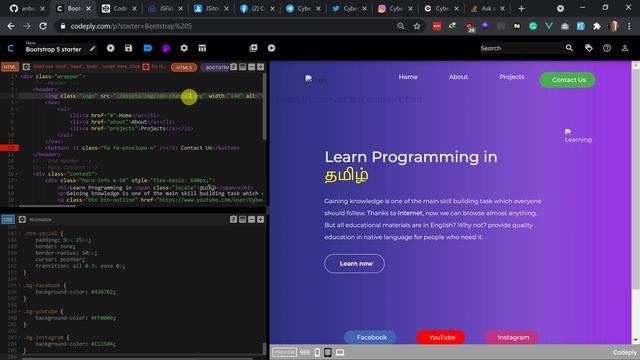
Task: Select the CSS panel label
Action: [x=8, y=220]
